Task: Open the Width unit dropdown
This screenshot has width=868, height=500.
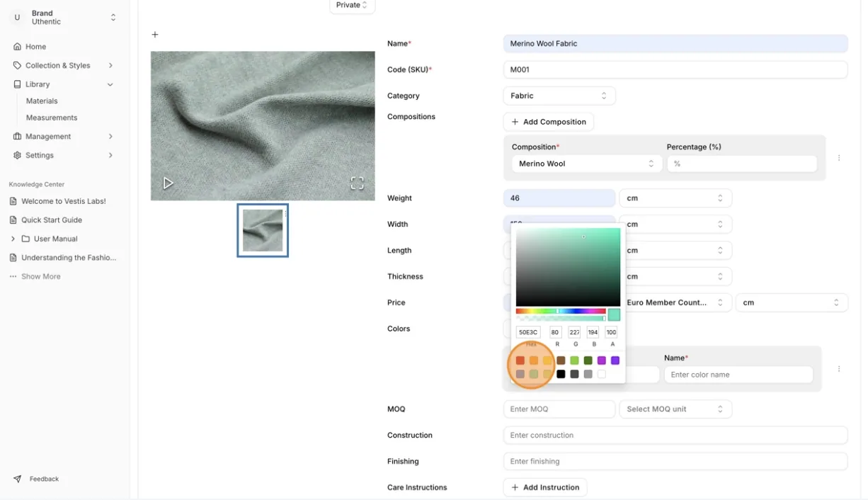Action: coord(675,225)
